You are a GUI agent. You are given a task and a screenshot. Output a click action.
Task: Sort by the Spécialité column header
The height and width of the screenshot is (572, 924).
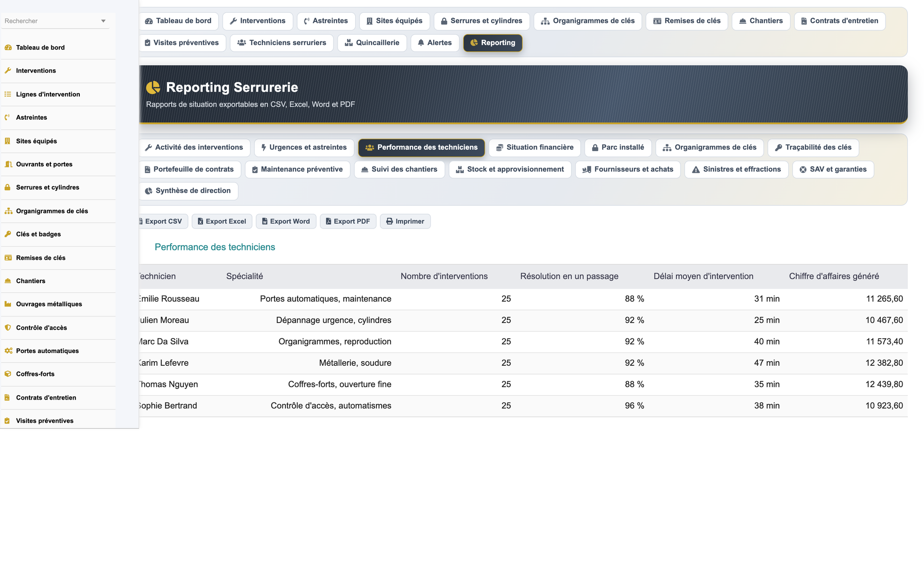click(x=245, y=276)
